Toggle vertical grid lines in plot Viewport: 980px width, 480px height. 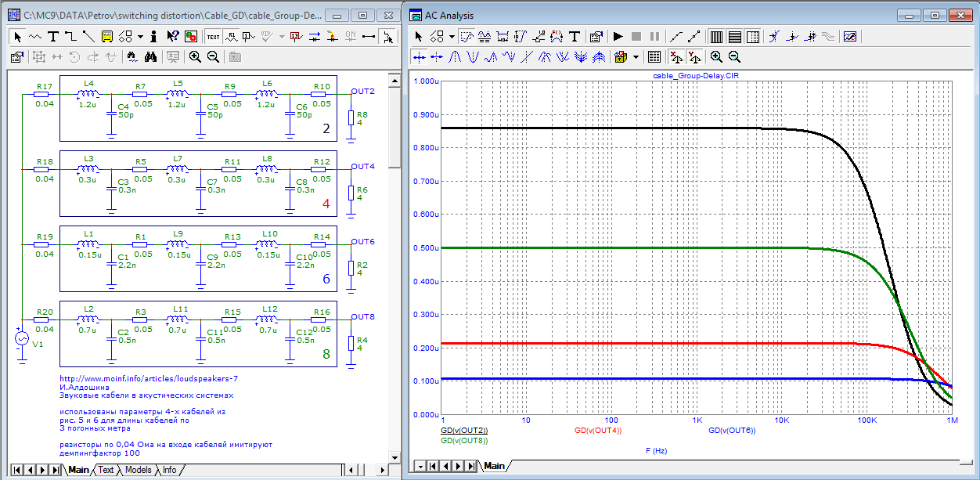(x=716, y=36)
